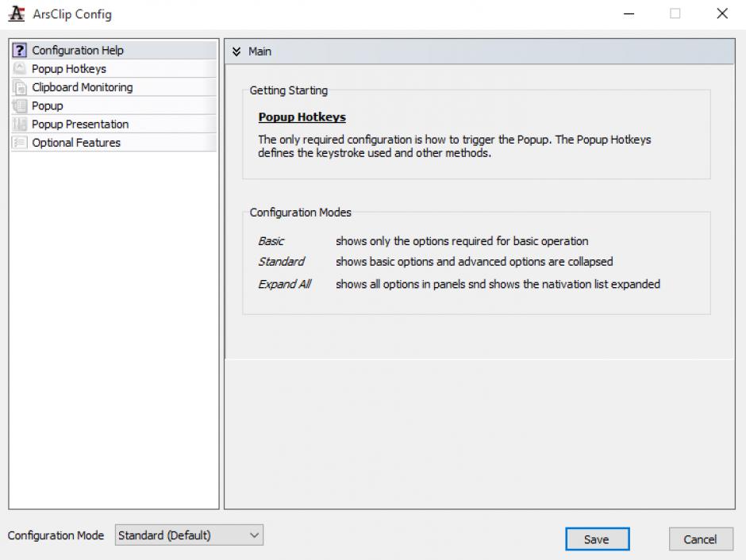Viewport: 746px width, 560px height.
Task: Collapse the Main panel chevron
Action: pos(236,52)
